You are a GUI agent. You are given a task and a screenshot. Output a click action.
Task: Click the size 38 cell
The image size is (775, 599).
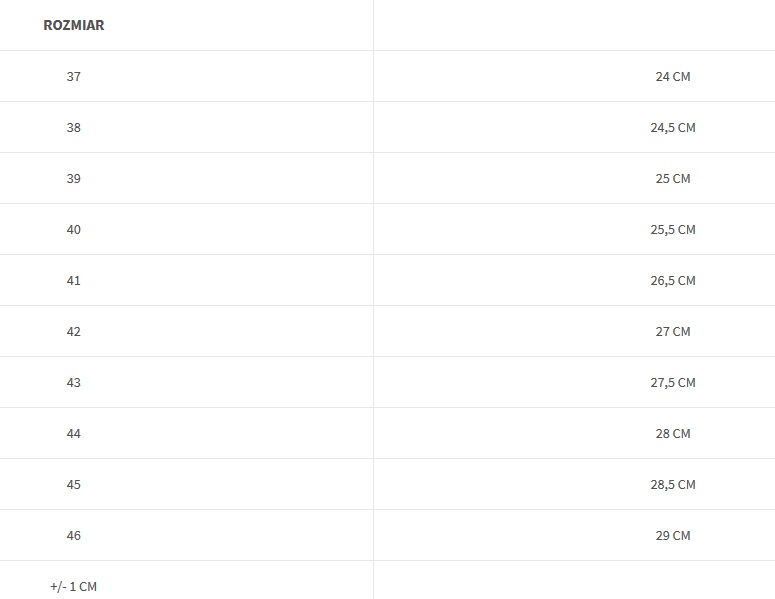click(73, 127)
